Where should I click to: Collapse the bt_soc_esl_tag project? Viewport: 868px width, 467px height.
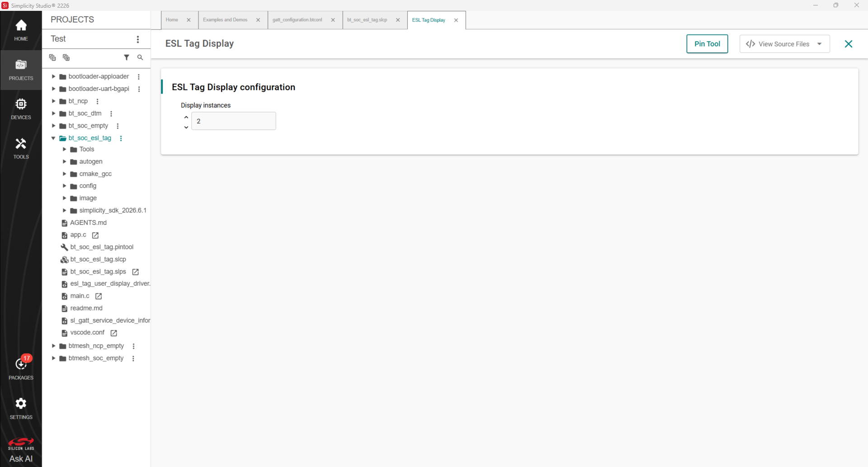tap(53, 138)
